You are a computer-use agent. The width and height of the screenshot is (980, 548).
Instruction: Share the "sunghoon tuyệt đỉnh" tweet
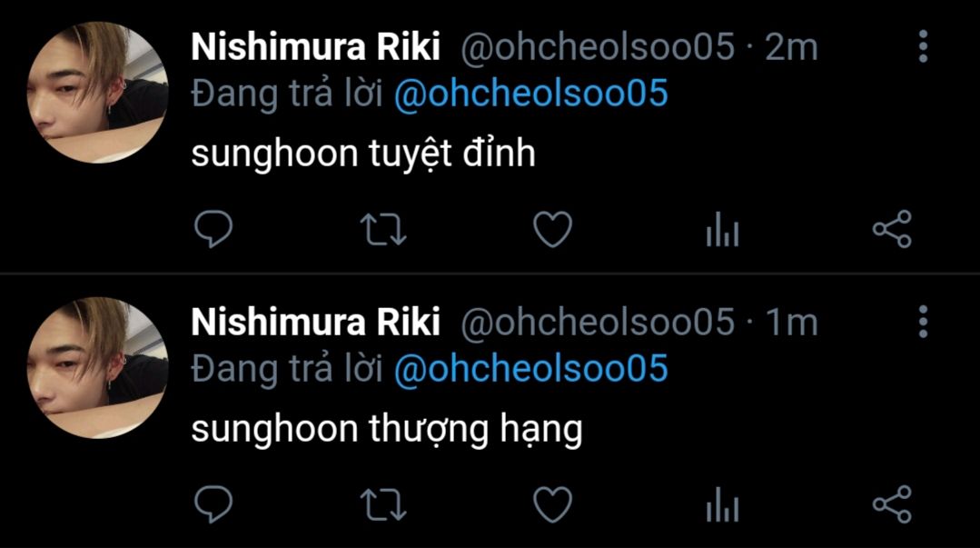[x=891, y=230]
